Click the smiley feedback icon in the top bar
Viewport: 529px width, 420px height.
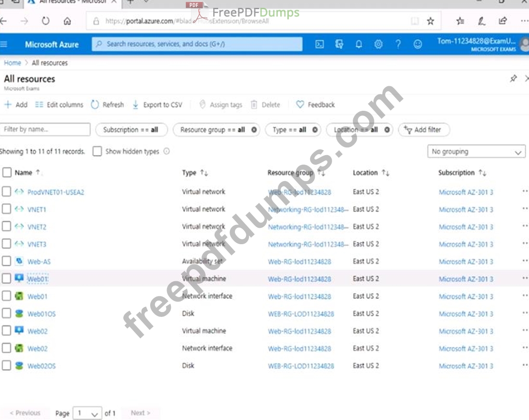[418, 44]
